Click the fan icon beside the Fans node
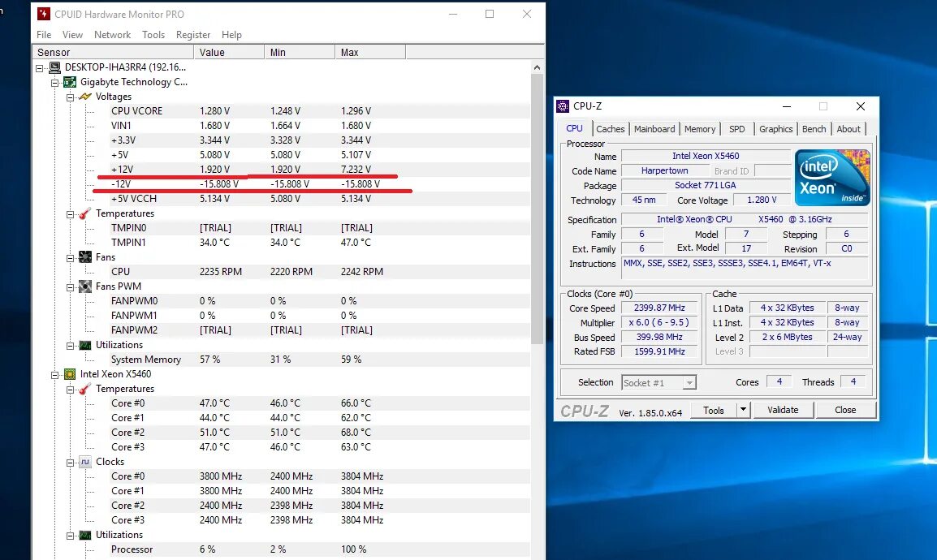This screenshot has width=937, height=560. [85, 257]
